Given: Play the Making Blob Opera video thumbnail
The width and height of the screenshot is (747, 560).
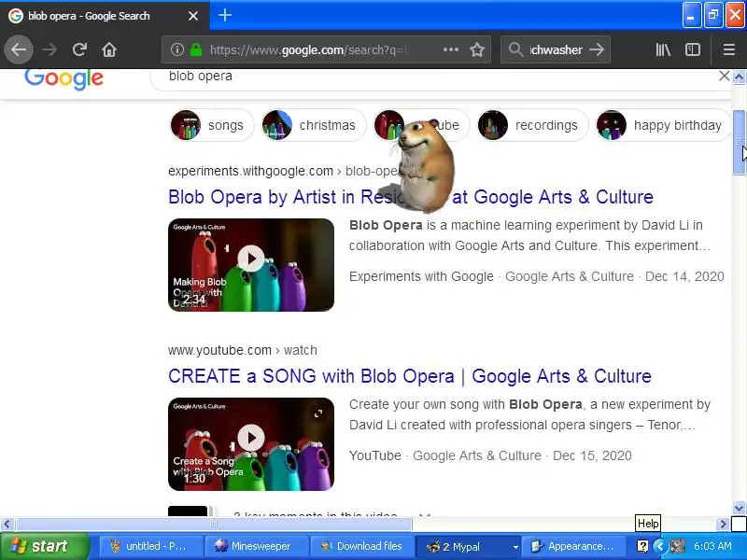Looking at the screenshot, I should point(251,265).
